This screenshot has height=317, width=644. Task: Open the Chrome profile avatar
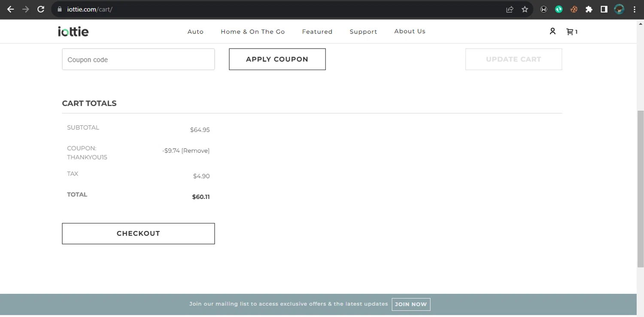coord(619,9)
